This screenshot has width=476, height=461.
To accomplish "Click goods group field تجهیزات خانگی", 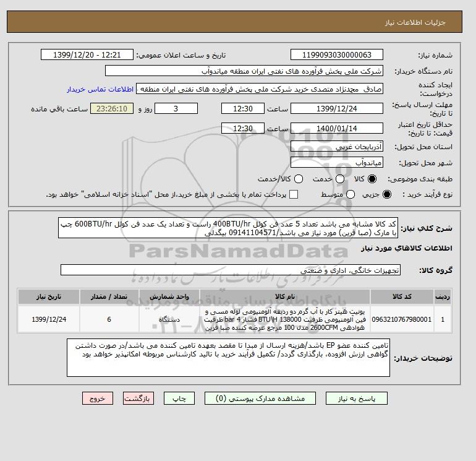I will point(231,270).
